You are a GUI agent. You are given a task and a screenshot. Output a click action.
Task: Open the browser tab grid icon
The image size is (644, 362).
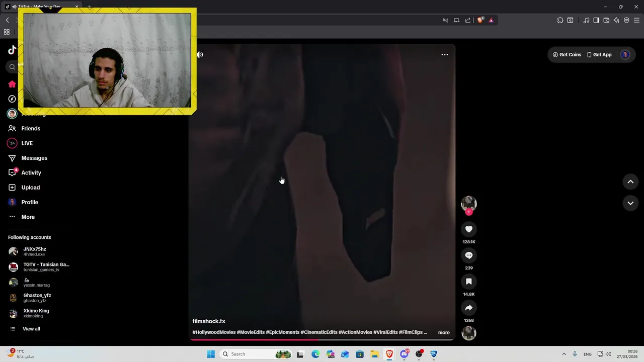click(7, 32)
